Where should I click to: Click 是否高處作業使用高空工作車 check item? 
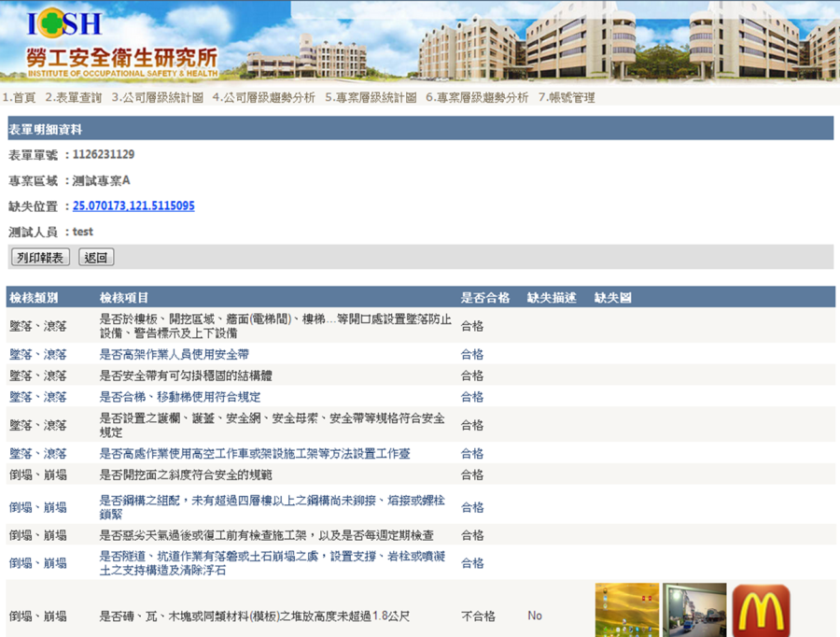point(255,454)
